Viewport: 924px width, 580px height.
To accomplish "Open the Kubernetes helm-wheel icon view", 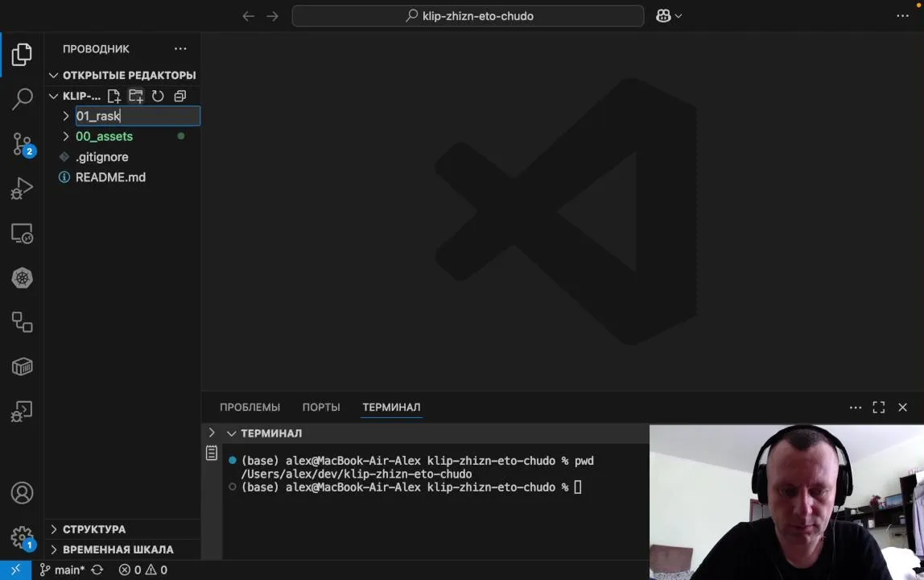I will [22, 278].
